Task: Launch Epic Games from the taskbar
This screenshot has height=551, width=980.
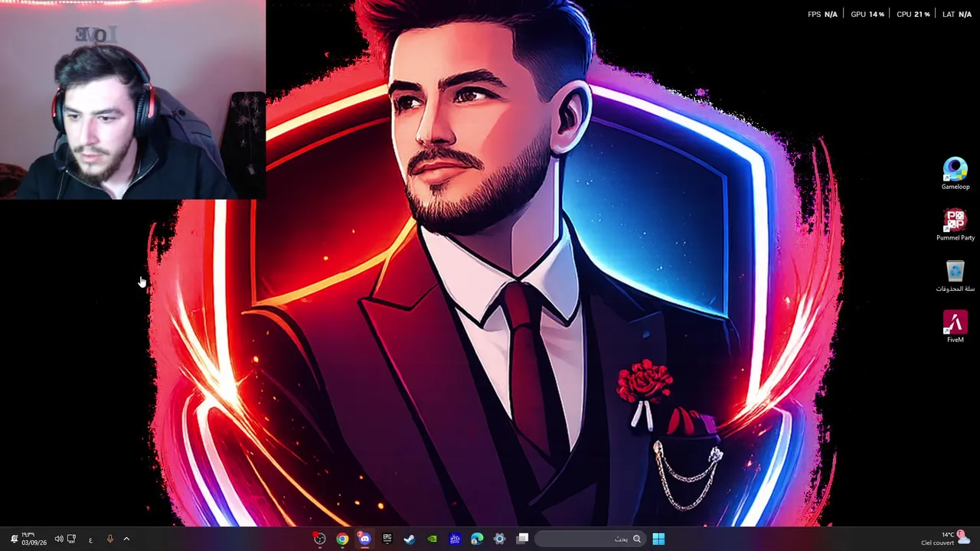Action: click(387, 539)
